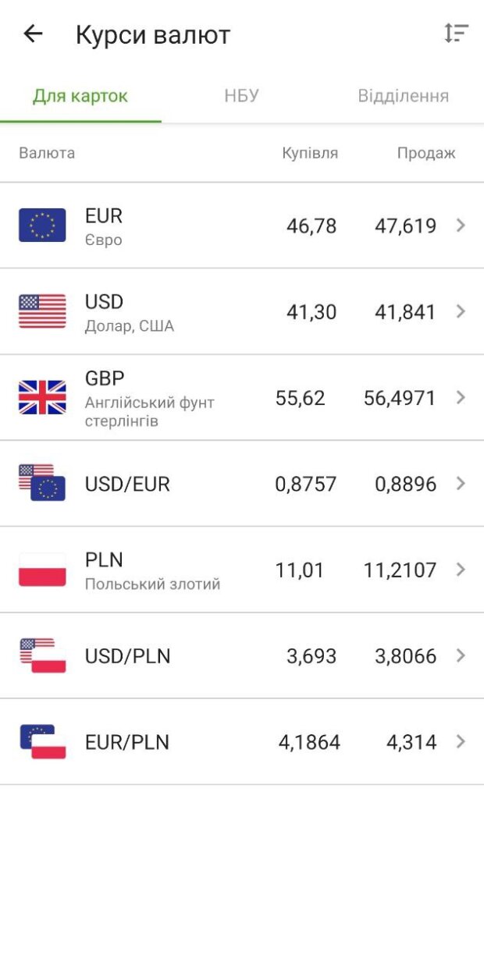Screen dimensions: 484x980
Task: Open the sort order icon
Action: coord(456,33)
